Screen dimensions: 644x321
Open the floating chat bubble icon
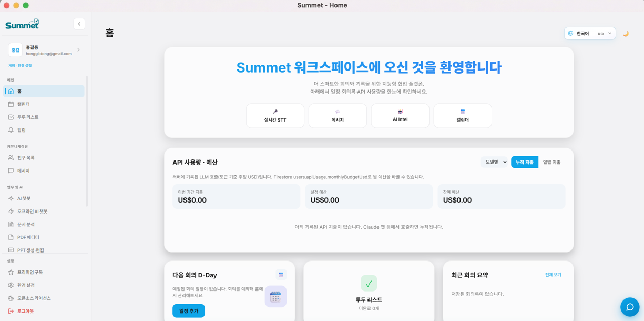630,307
